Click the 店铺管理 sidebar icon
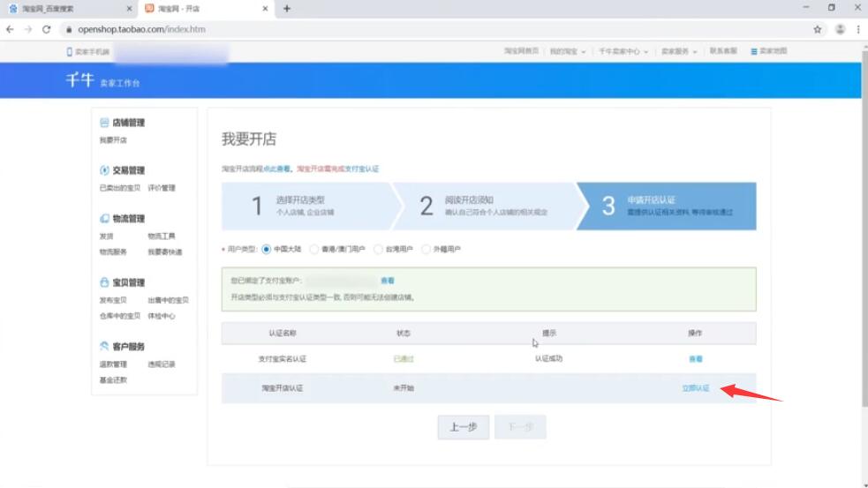The image size is (868, 488). click(104, 123)
